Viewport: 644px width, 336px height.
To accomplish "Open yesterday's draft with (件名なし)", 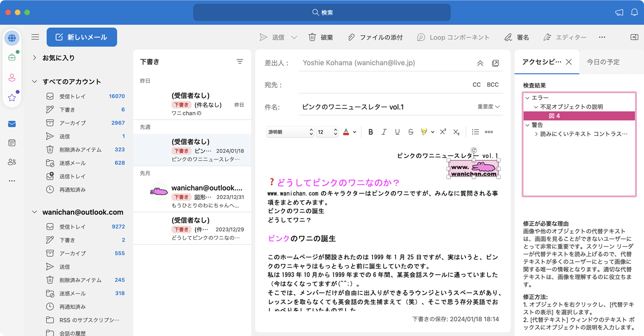I will (192, 104).
